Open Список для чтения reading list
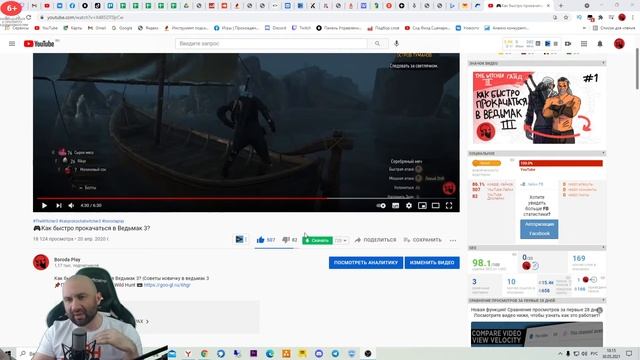Viewport: 640px width, 360px height. point(614,28)
